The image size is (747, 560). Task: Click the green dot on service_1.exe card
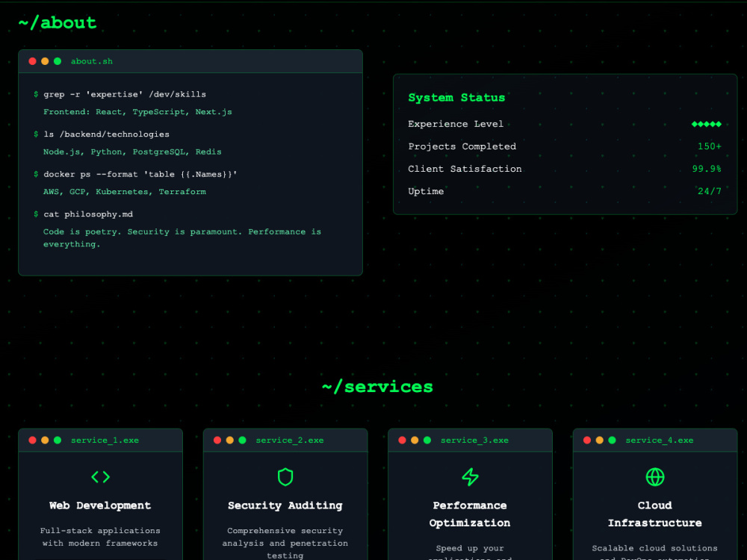[x=58, y=440]
